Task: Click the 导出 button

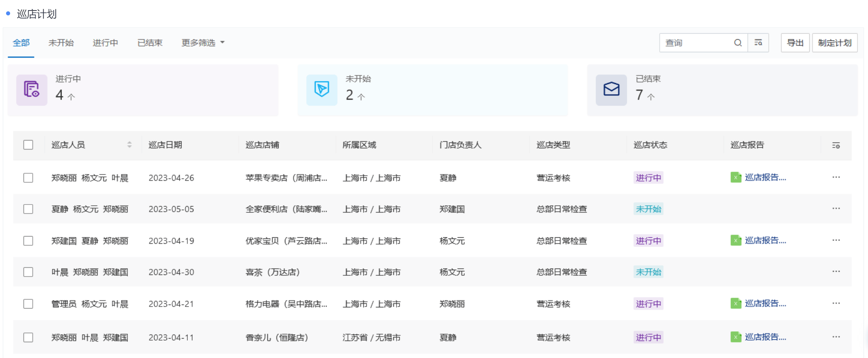Action: pyautogui.click(x=795, y=43)
